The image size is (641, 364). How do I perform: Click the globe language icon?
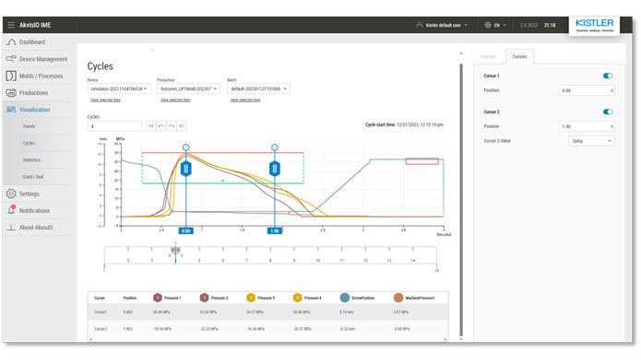pyautogui.click(x=488, y=25)
